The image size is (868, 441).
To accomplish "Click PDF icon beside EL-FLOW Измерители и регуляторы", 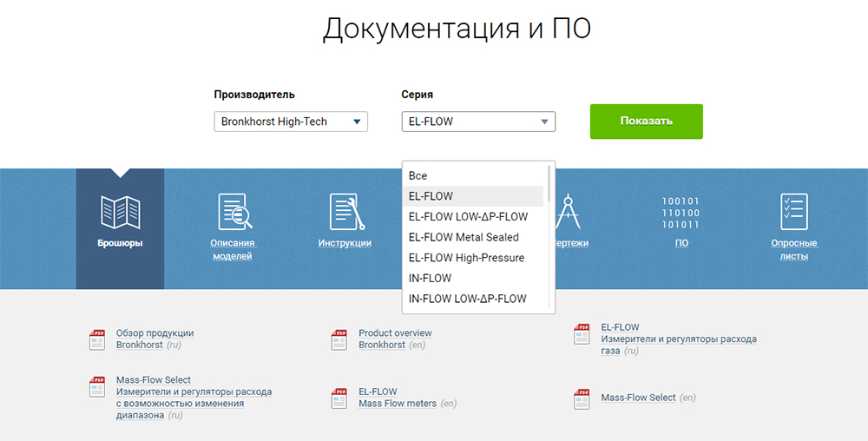I will tap(582, 333).
